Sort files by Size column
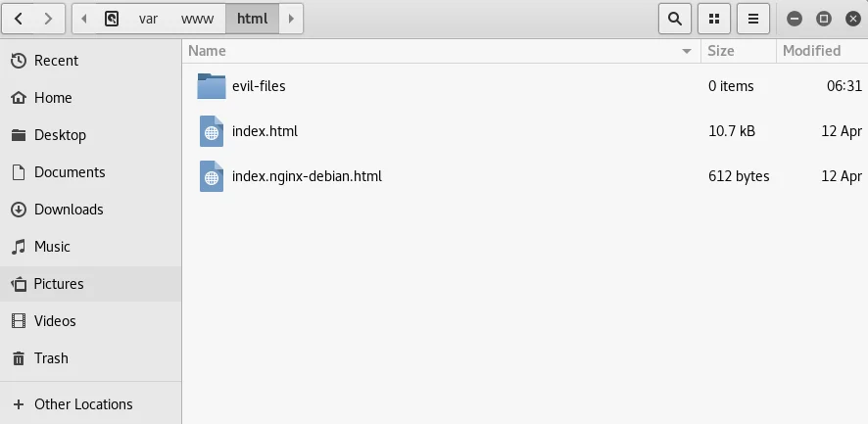868x424 pixels. pos(739,51)
